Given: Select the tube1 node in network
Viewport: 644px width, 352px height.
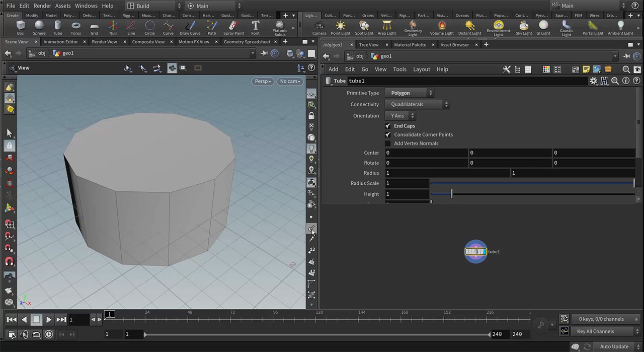Looking at the screenshot, I should click(x=475, y=252).
